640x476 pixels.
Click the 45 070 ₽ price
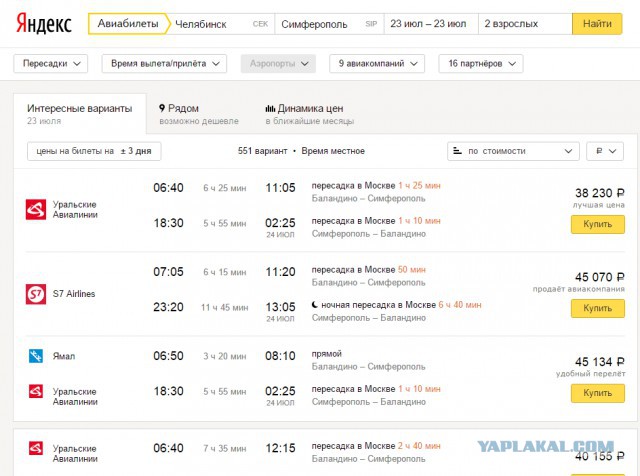click(600, 277)
